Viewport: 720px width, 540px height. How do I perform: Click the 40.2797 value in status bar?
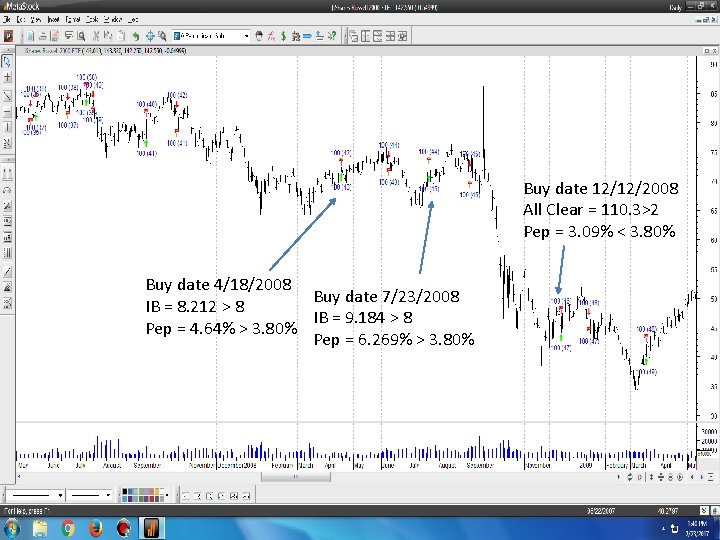[x=670, y=511]
